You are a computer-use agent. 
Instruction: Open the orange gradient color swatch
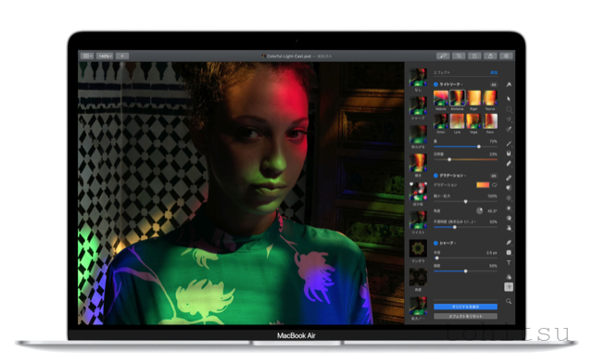click(x=483, y=185)
